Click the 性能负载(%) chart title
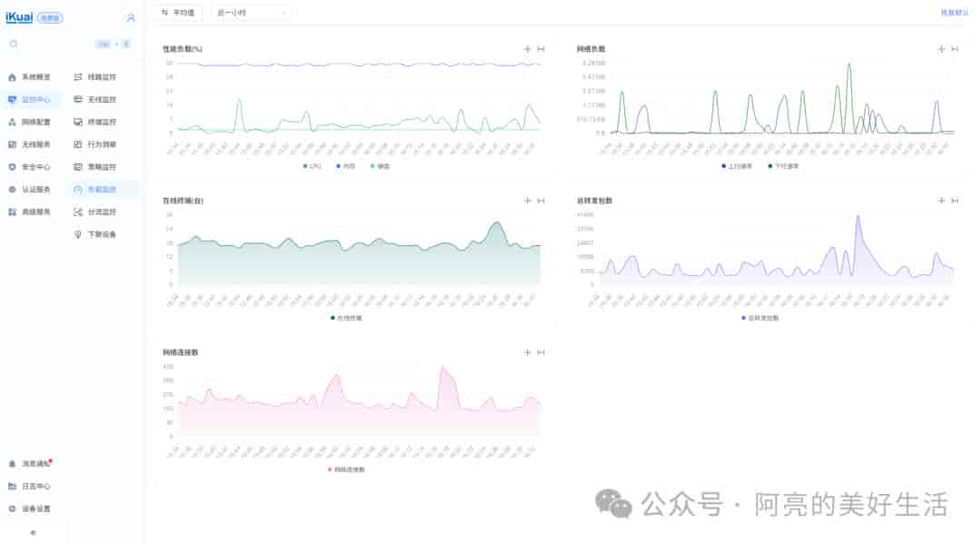The image size is (980, 544). click(182, 49)
